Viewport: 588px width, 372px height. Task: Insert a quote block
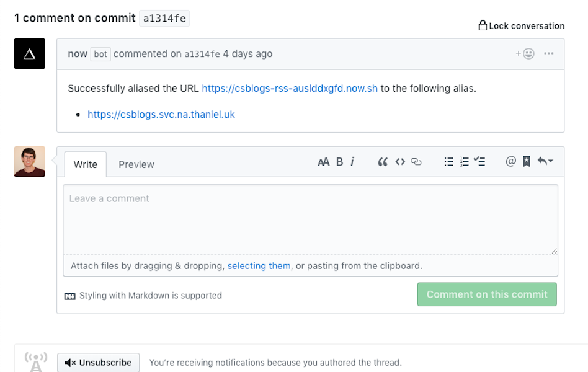tap(383, 162)
